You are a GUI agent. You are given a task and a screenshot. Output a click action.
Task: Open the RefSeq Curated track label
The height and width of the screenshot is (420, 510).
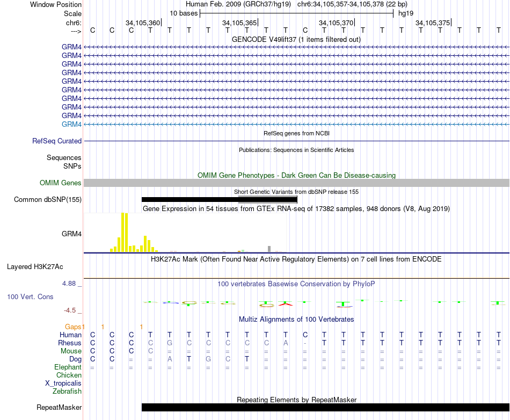pyautogui.click(x=57, y=141)
